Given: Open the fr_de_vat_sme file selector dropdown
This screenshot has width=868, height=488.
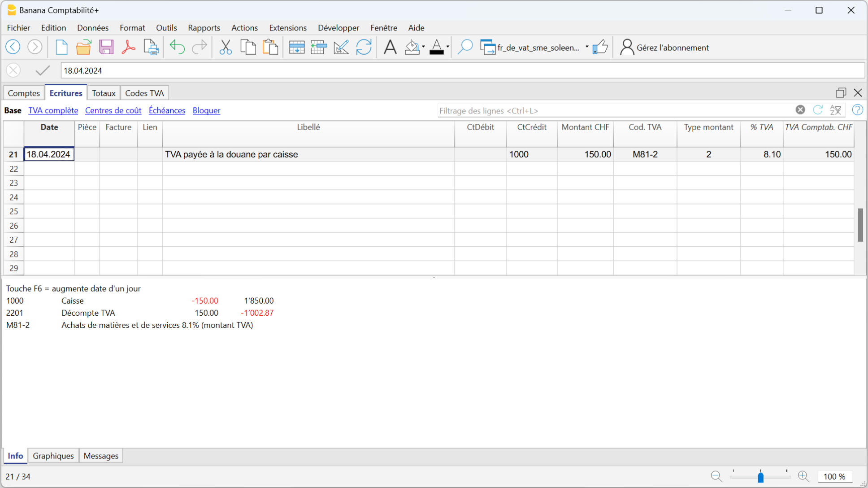Looking at the screenshot, I should pos(586,47).
